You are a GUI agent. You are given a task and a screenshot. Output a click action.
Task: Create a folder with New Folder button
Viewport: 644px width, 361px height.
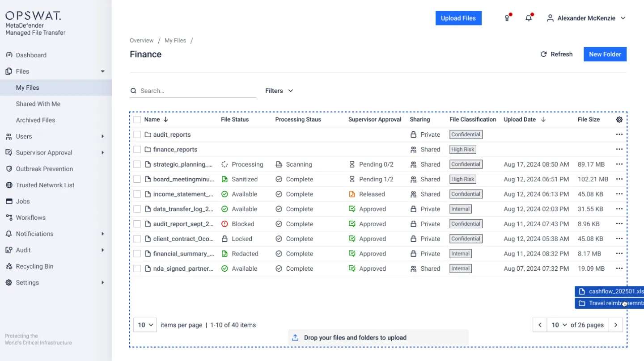[x=605, y=54]
